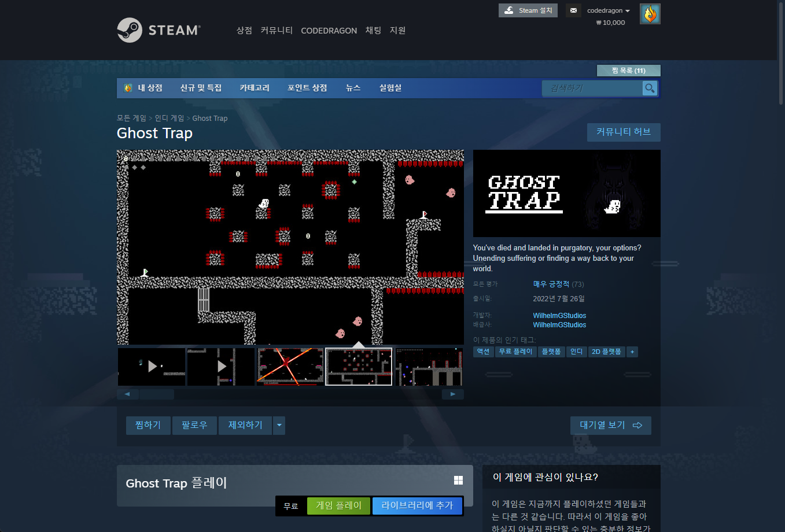
Task: Click the Ghost Trap header image
Action: [x=566, y=193]
